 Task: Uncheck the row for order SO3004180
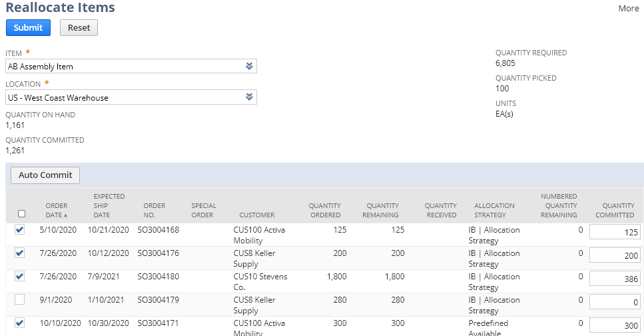(20, 277)
